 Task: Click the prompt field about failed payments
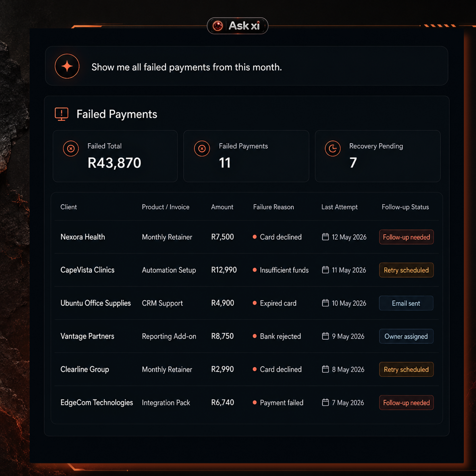click(246, 66)
